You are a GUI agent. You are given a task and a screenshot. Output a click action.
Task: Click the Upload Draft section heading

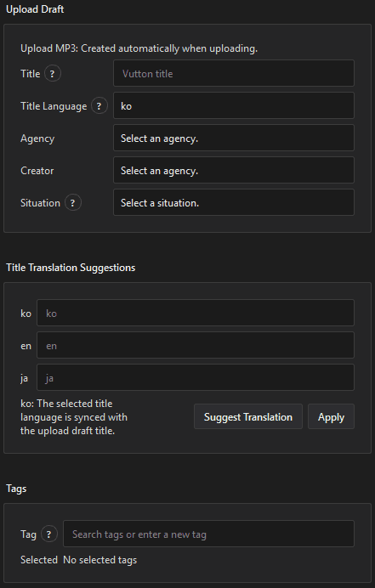pyautogui.click(x=35, y=9)
